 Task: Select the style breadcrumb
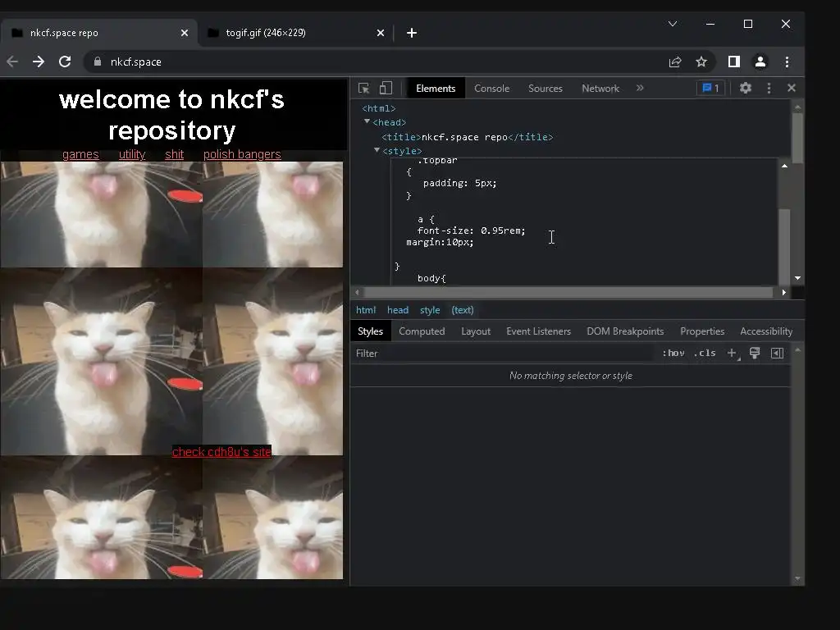coord(430,310)
